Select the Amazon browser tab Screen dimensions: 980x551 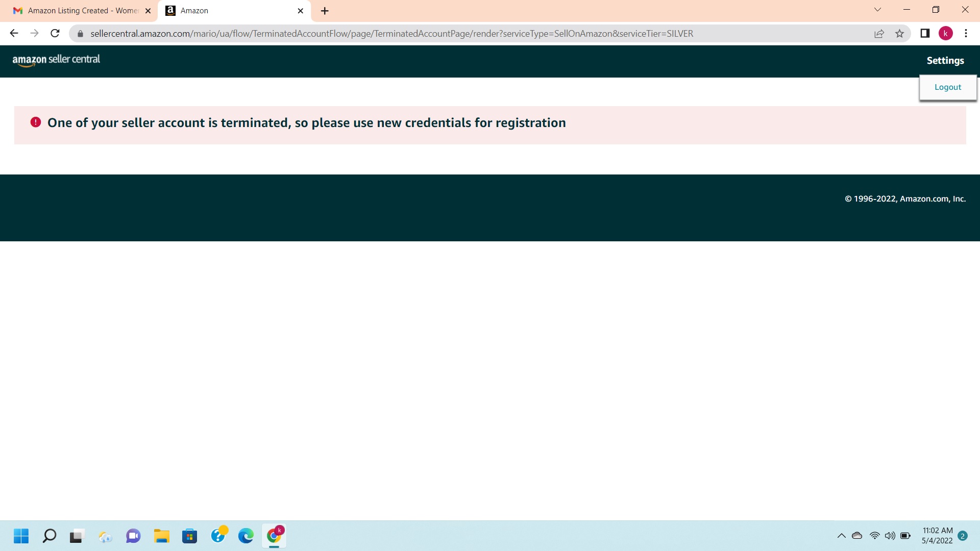point(230,11)
